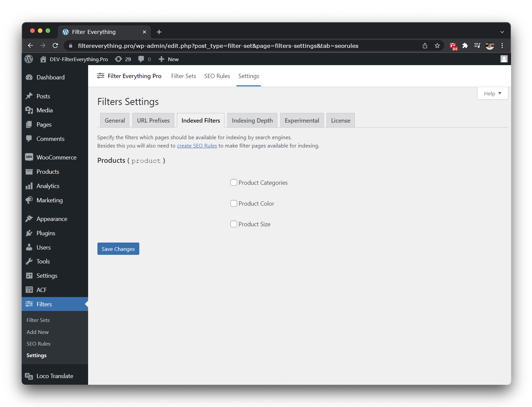Toggle the Product Size checkbox

tap(234, 224)
